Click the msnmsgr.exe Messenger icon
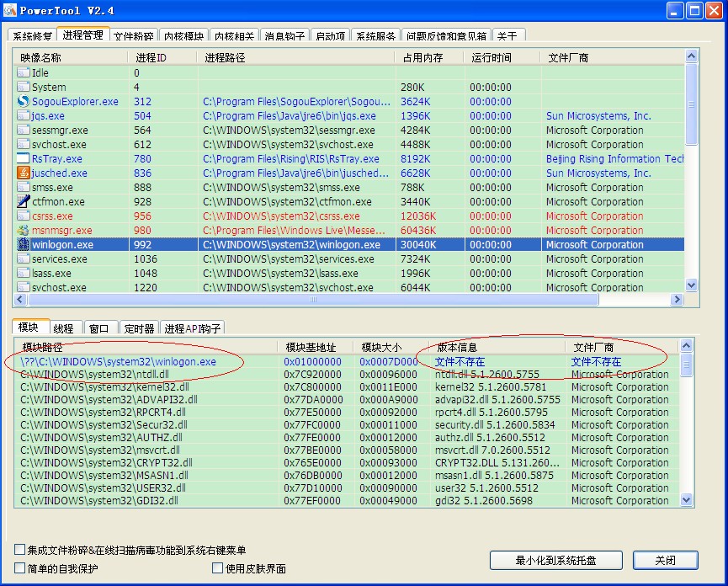This screenshot has height=586, width=728. click(x=24, y=231)
